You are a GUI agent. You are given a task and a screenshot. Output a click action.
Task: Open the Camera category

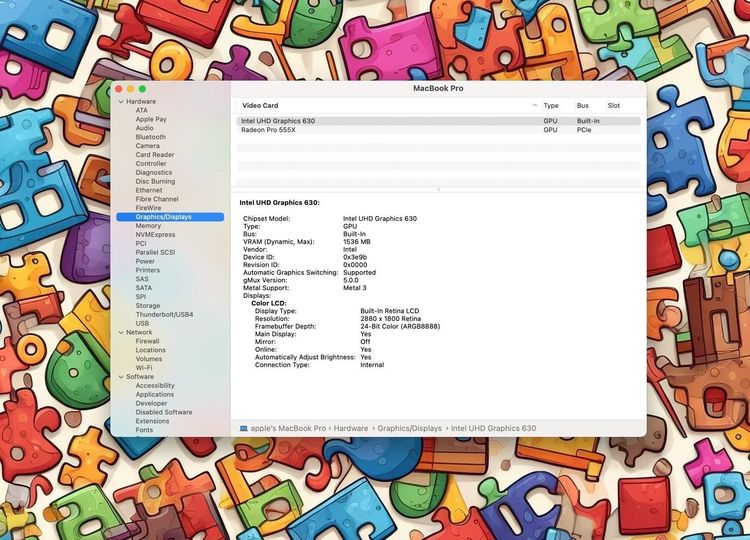[x=148, y=146]
